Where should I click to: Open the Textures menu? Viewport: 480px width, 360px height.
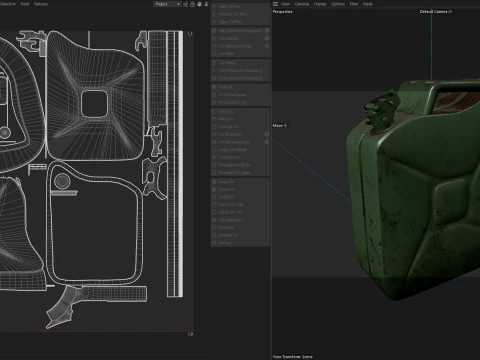coord(41,4)
